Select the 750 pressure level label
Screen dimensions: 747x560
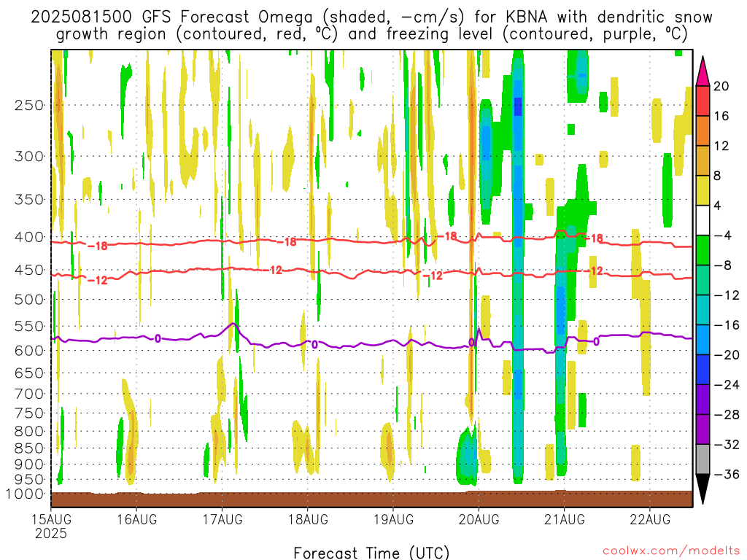pos(29,413)
